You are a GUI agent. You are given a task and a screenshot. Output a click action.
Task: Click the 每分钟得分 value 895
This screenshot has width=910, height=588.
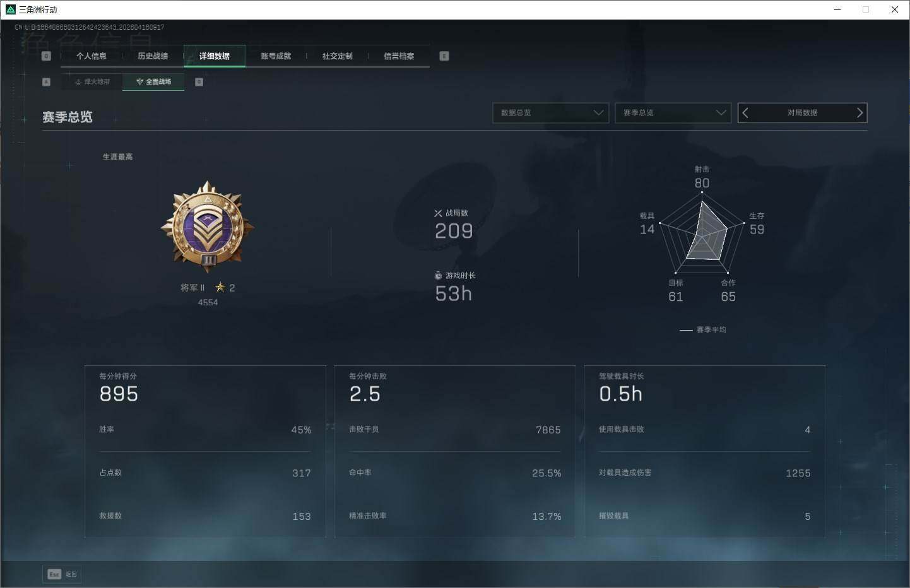click(x=119, y=394)
